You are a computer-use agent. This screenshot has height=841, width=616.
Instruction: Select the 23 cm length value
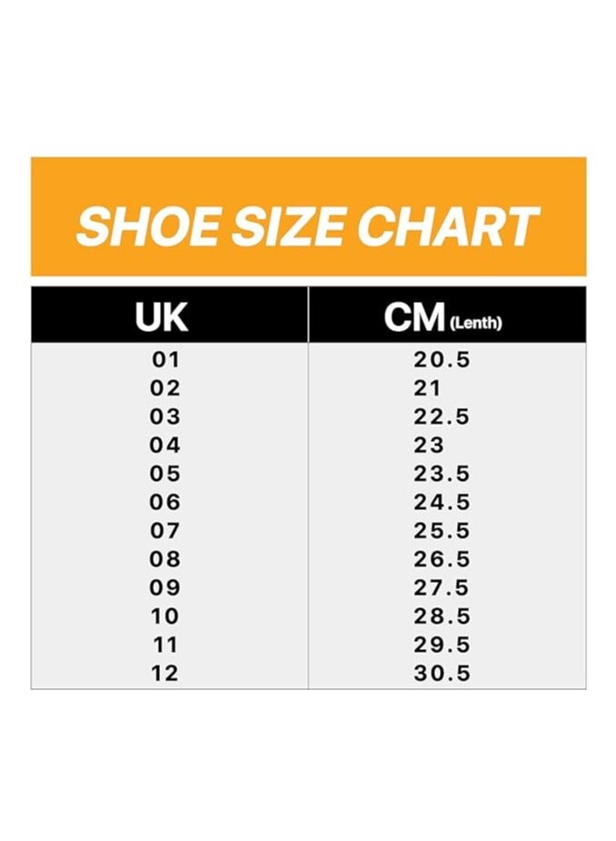click(x=430, y=446)
